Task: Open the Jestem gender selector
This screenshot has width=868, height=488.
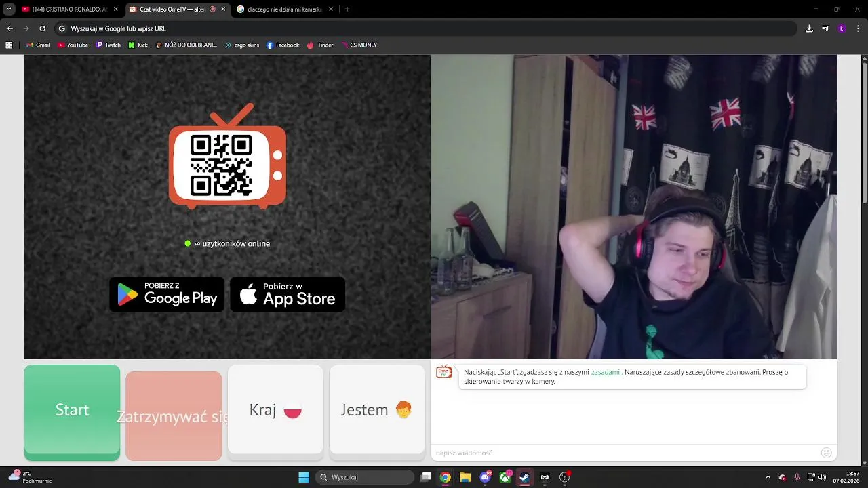Action: 377,410
